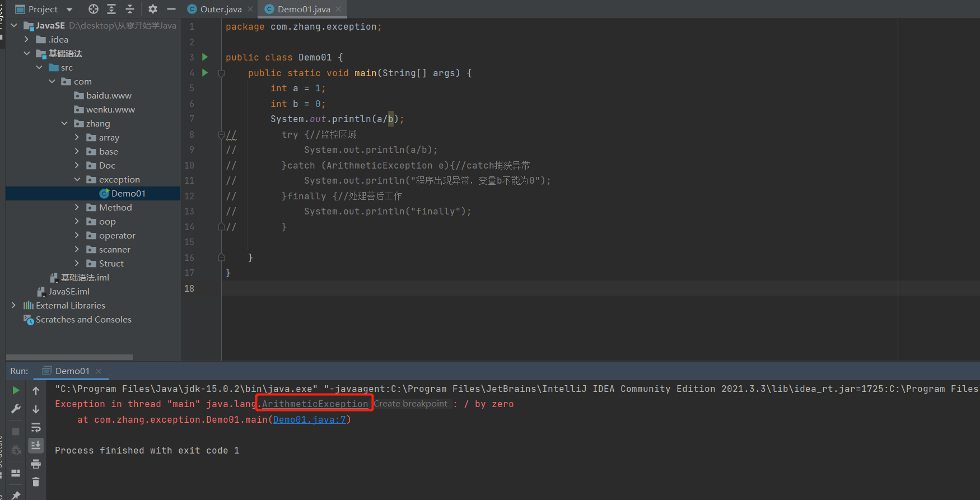This screenshot has height=500, width=980.
Task: Click the Project view icon in header
Action: (x=20, y=9)
